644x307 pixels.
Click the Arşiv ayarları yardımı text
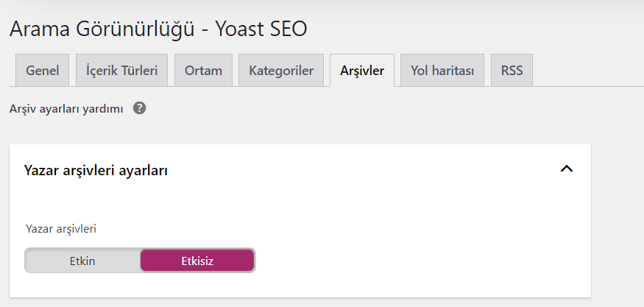[66, 109]
